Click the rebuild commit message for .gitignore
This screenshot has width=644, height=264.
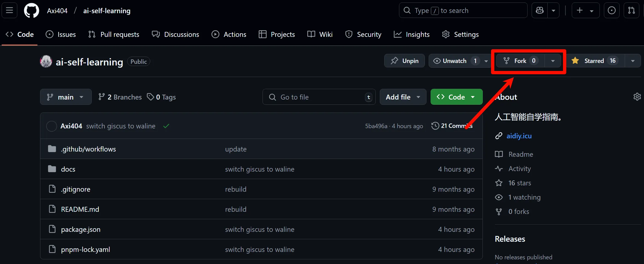coord(236,189)
